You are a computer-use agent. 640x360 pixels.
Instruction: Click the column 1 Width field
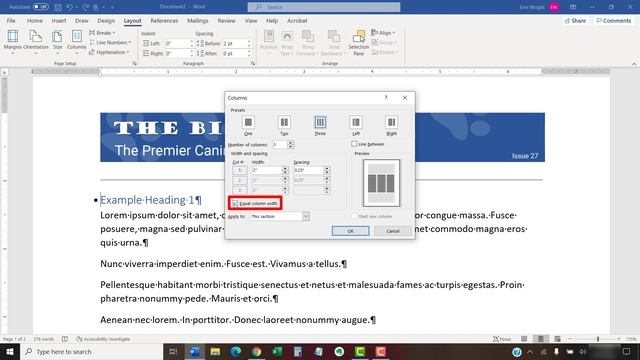click(x=267, y=170)
